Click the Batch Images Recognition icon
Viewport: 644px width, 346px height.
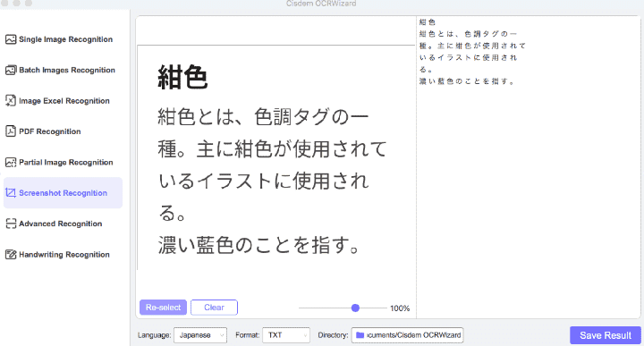point(11,71)
